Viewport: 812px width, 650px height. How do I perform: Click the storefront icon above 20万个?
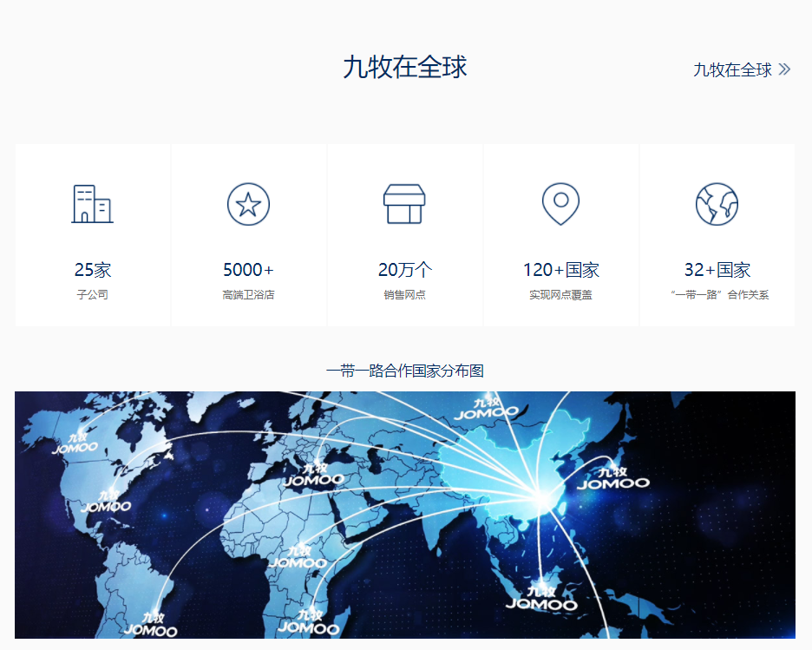pyautogui.click(x=404, y=203)
